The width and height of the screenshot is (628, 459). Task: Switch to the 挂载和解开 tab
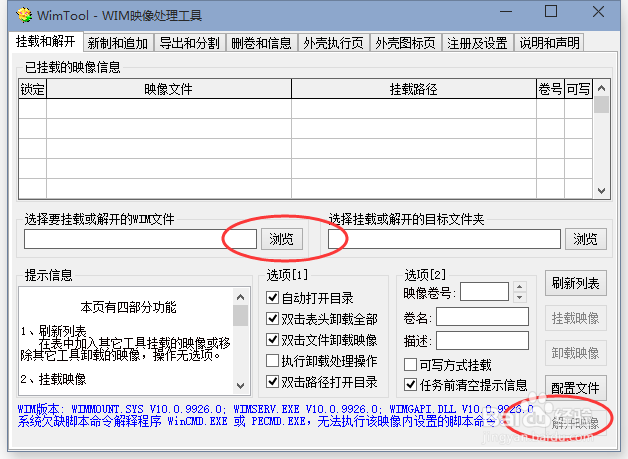pyautogui.click(x=45, y=41)
